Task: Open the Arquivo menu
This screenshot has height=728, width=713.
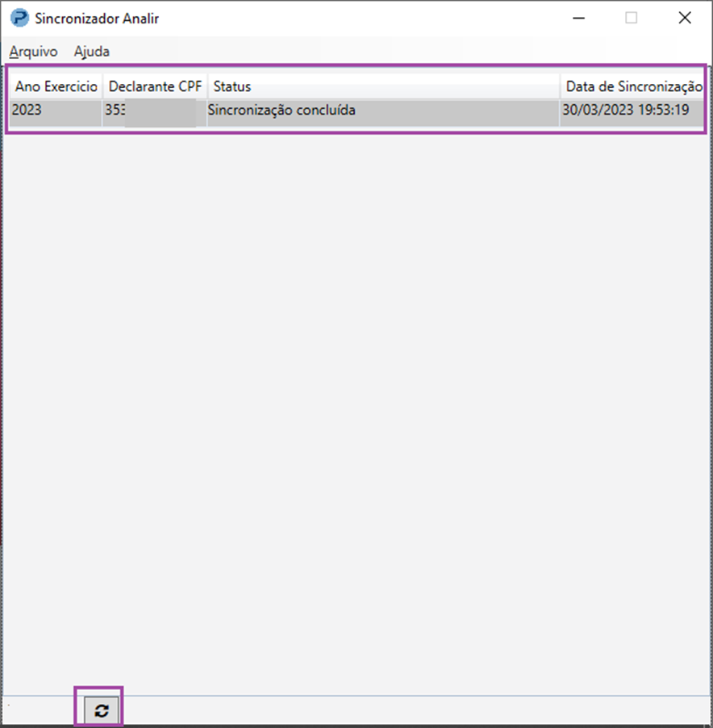Action: [33, 51]
